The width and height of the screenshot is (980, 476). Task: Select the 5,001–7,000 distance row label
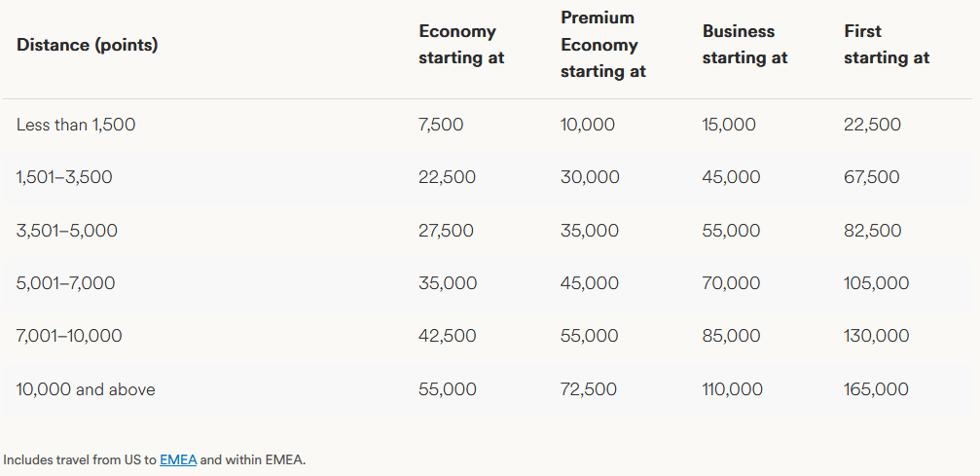(x=66, y=283)
